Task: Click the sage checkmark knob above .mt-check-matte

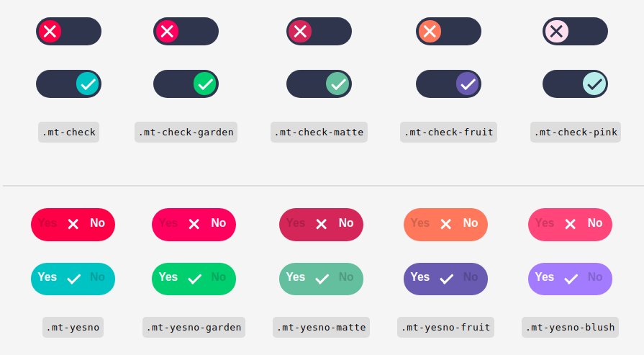Action: (x=337, y=84)
